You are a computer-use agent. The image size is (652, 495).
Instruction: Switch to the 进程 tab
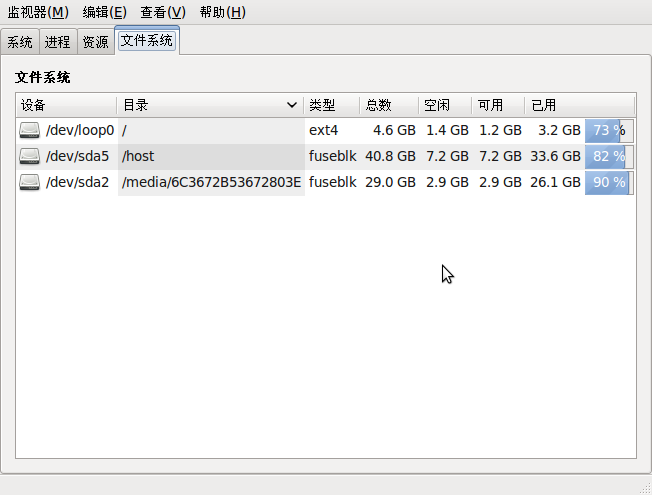(57, 42)
